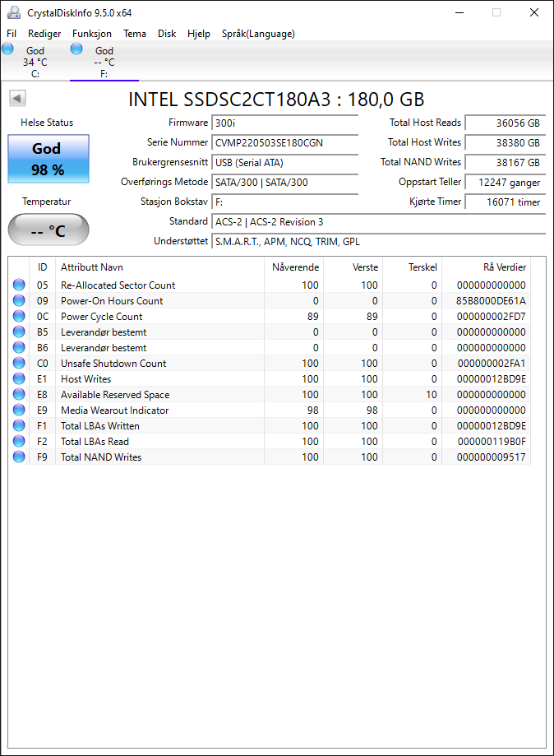Click the USB (Serial ATA) interface field

(x=284, y=163)
